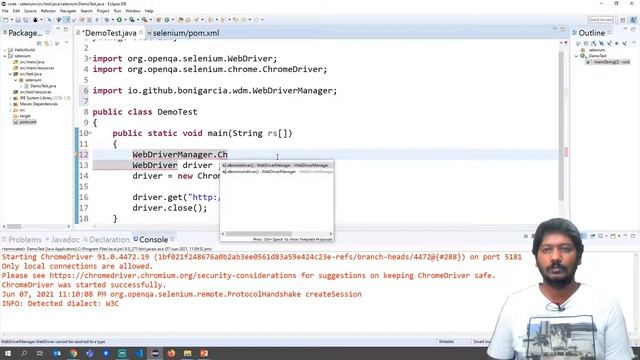Click the Debug bug toolbar icon
640x360 pixels.
pos(107,20)
